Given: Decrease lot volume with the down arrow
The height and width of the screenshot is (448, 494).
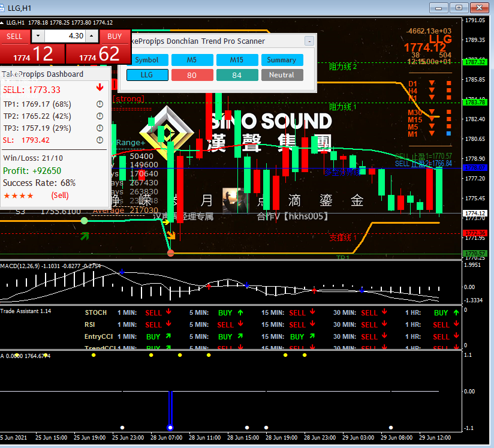Looking at the screenshot, I should point(38,36).
